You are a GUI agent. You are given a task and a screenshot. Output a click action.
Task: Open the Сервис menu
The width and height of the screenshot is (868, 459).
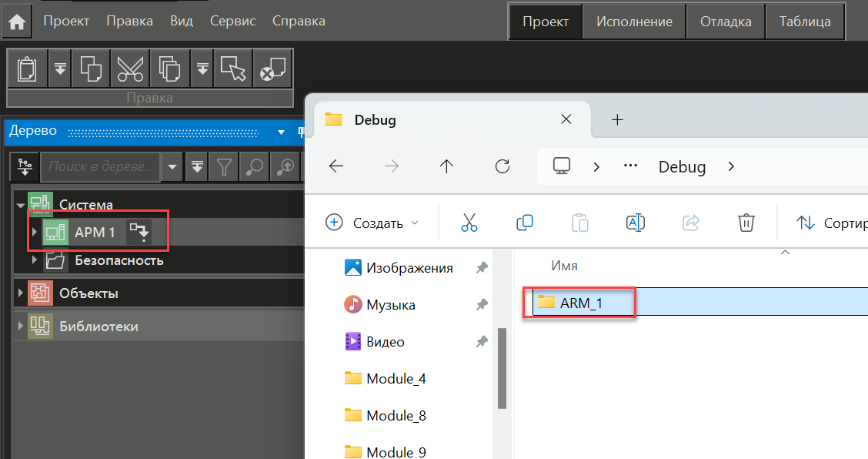click(232, 21)
